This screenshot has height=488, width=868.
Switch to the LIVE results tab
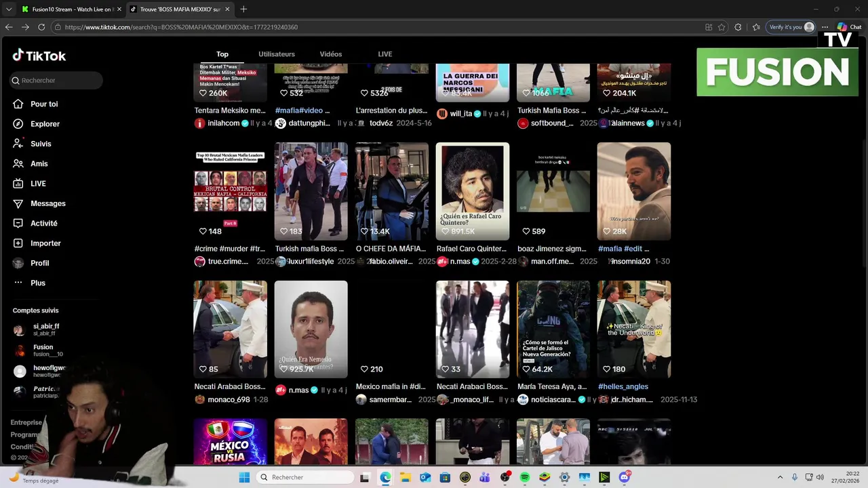click(x=385, y=54)
